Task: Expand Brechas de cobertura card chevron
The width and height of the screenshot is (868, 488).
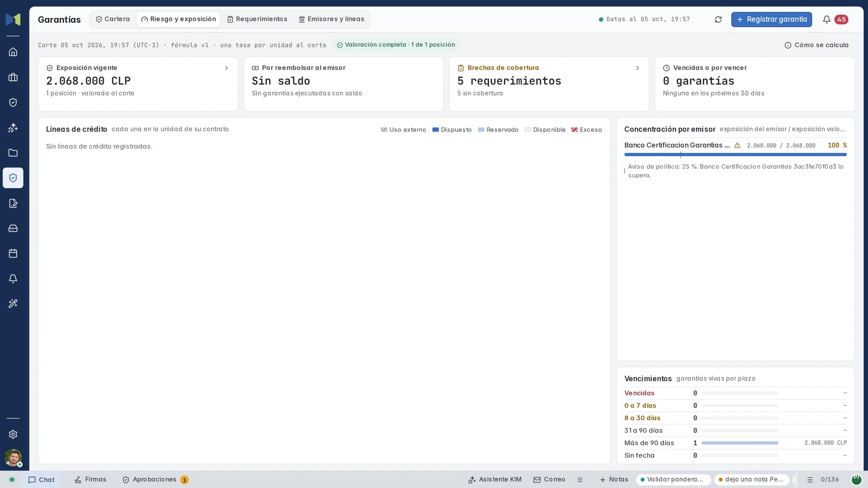Action: 637,68
